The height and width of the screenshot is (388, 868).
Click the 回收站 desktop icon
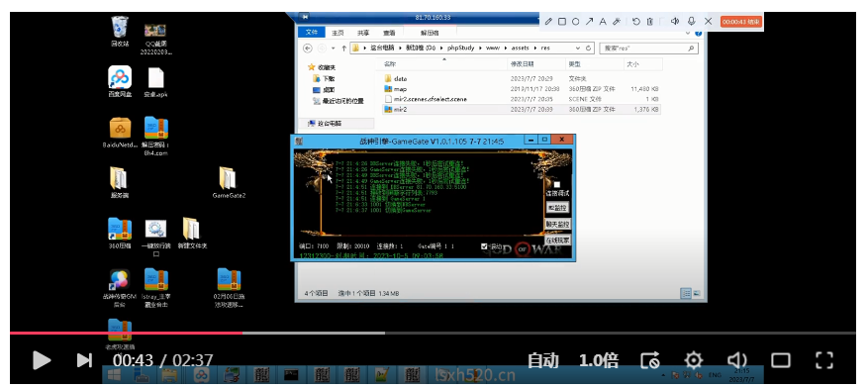pos(120,32)
